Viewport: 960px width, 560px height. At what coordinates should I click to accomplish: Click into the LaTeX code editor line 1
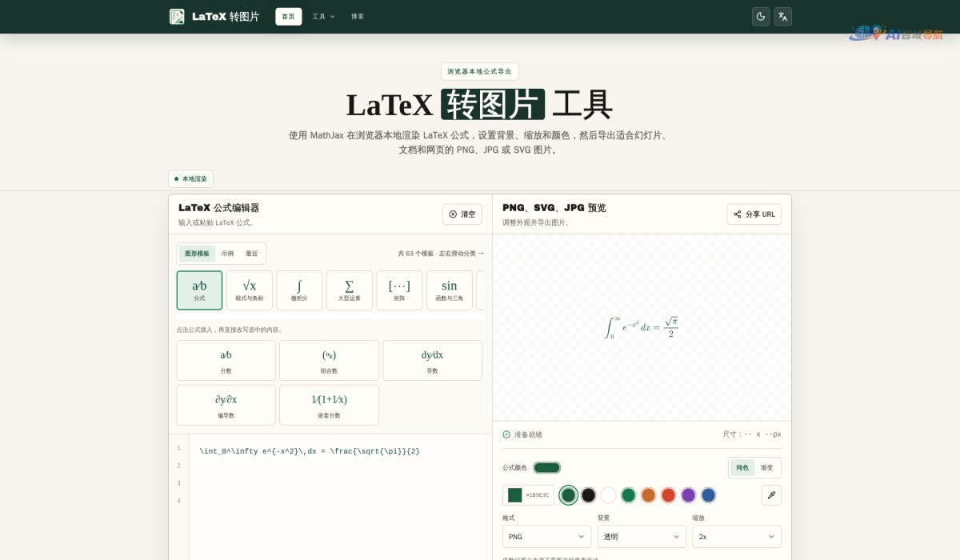coord(310,451)
